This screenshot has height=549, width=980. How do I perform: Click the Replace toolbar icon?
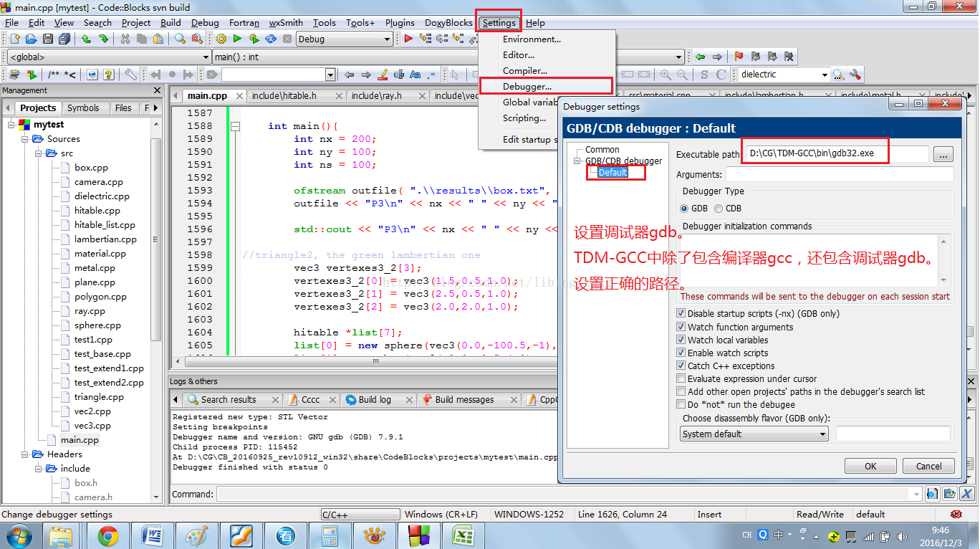pos(197,39)
